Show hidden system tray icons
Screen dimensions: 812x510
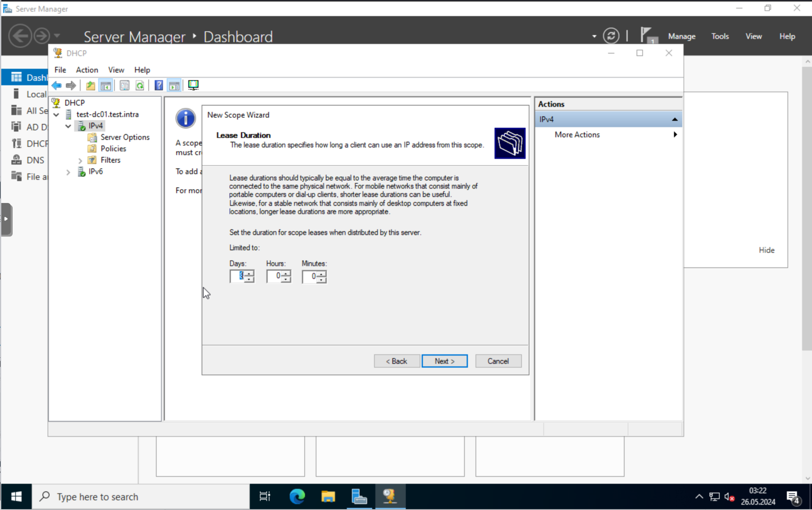(x=699, y=496)
